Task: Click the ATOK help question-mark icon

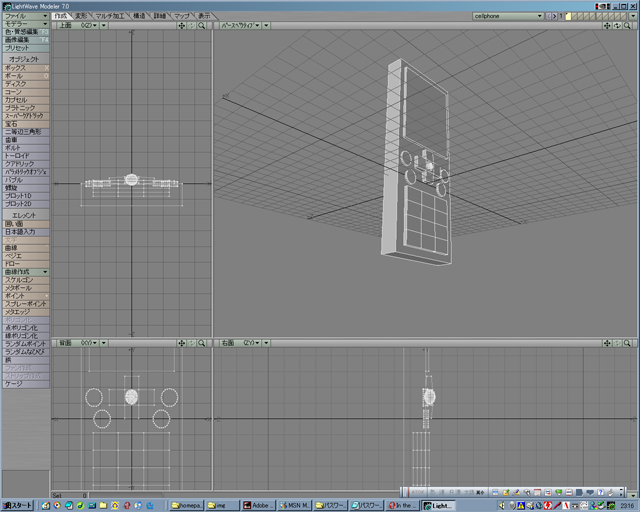Action: pos(600,492)
